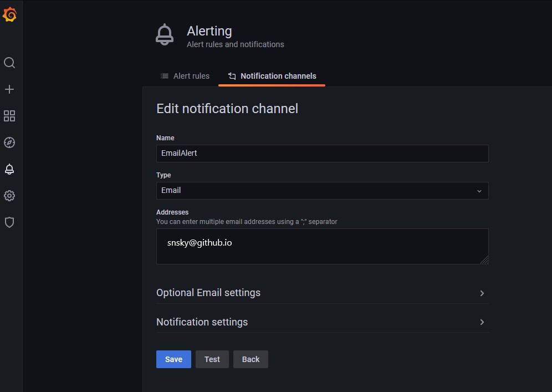Open the Configuration gear icon
This screenshot has height=392, width=552.
coord(9,196)
